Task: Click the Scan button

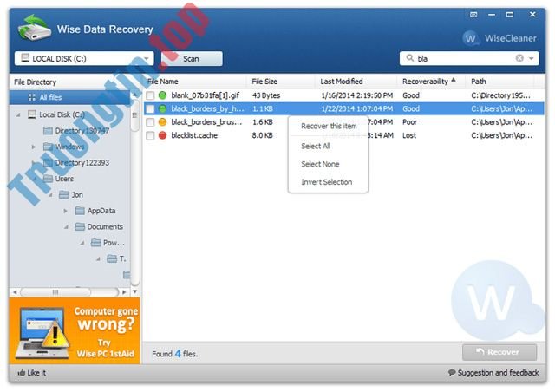Action: pyautogui.click(x=192, y=58)
